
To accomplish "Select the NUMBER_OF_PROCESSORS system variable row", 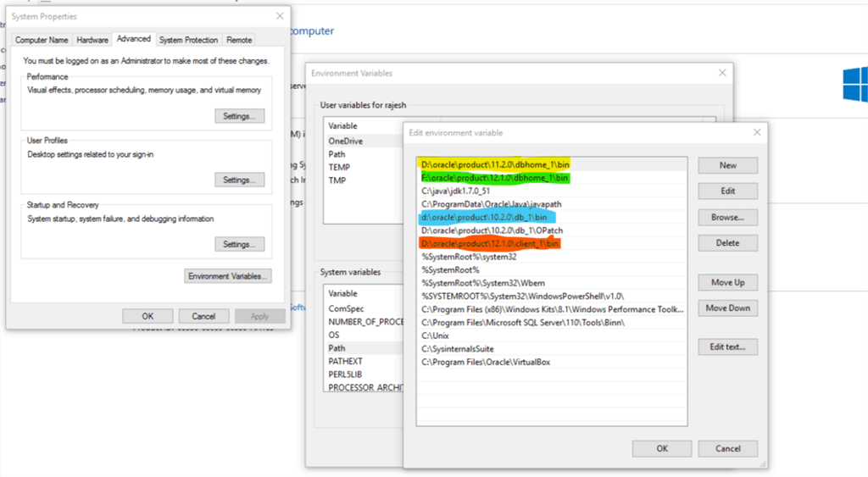I will click(x=364, y=321).
